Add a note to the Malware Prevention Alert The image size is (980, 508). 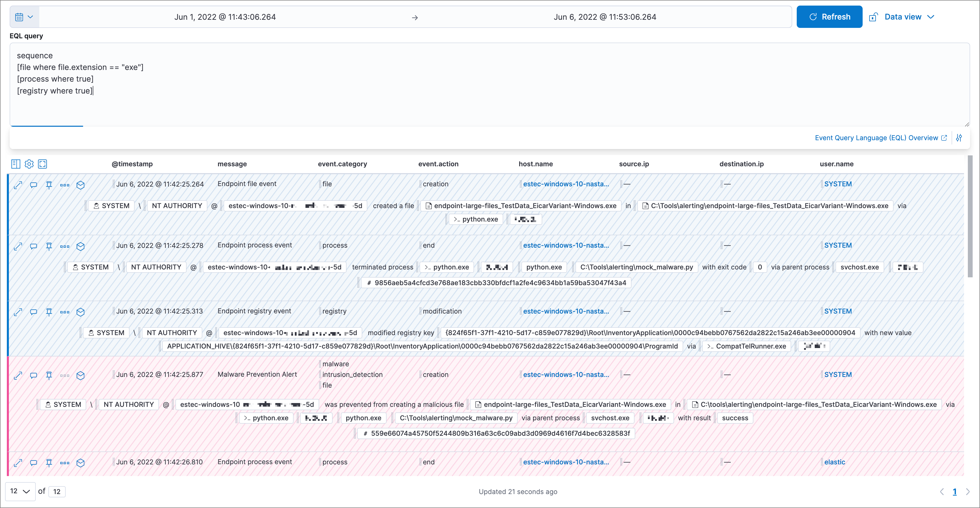click(x=33, y=376)
